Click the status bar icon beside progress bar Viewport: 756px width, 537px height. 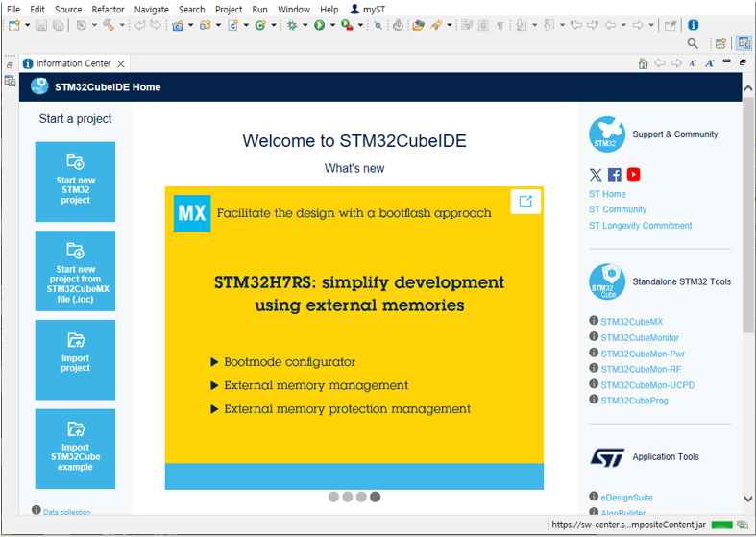743,525
